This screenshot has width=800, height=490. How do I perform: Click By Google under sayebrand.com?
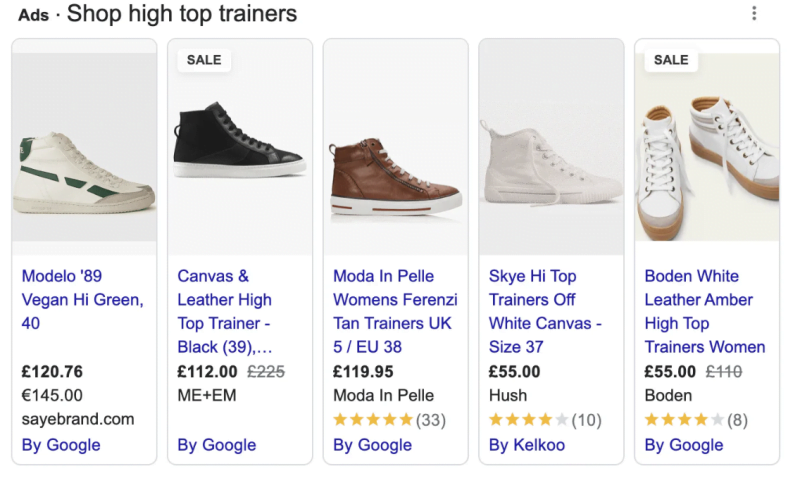click(61, 445)
